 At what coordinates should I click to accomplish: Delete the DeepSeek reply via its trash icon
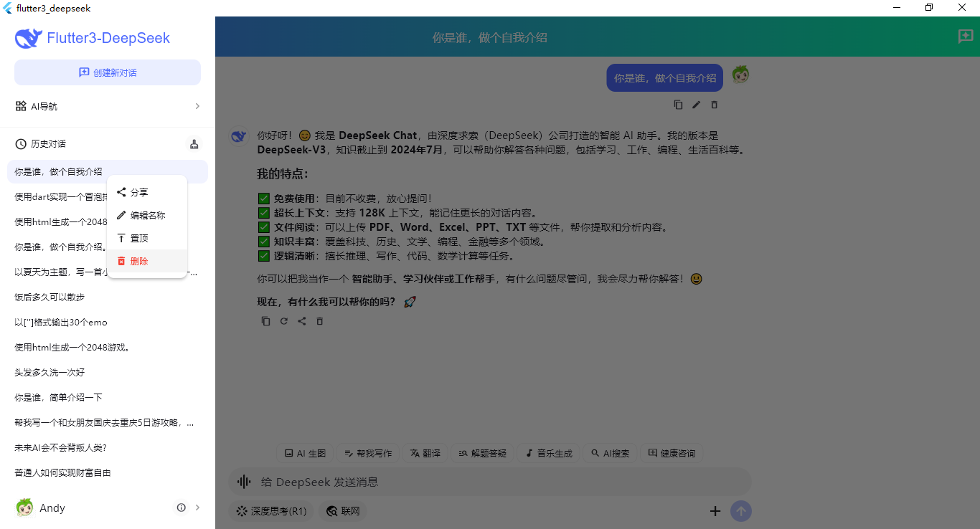click(320, 321)
